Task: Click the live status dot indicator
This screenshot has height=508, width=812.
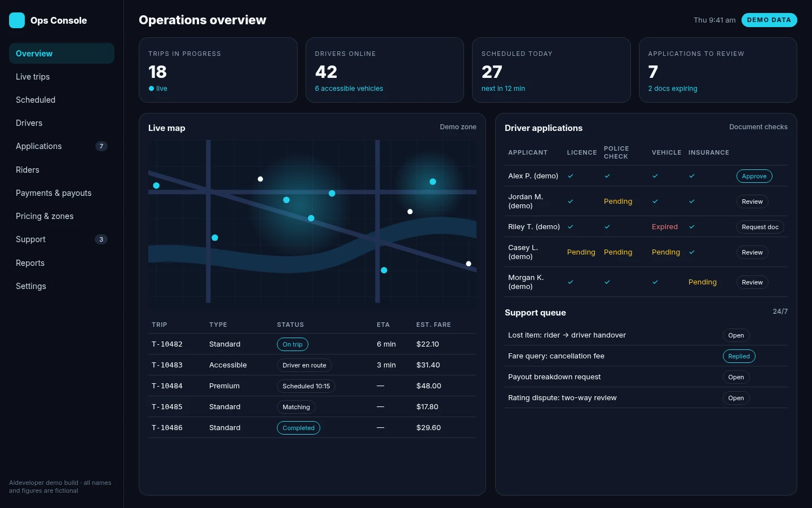Action: click(151, 89)
